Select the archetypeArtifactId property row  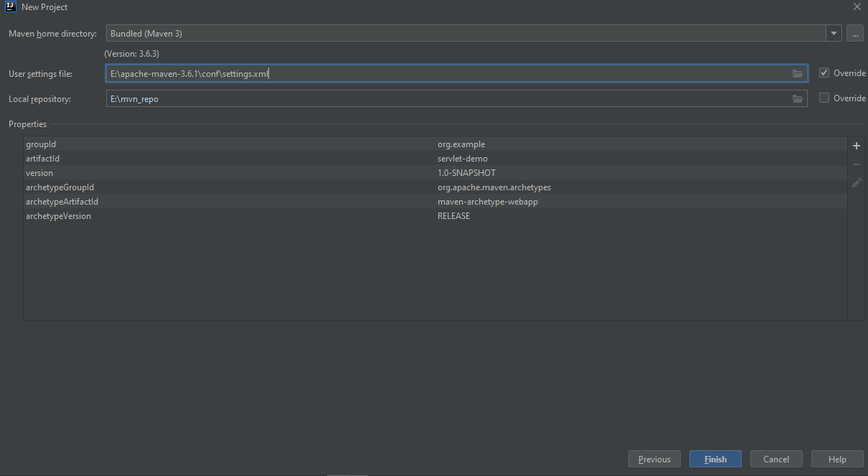(x=435, y=202)
